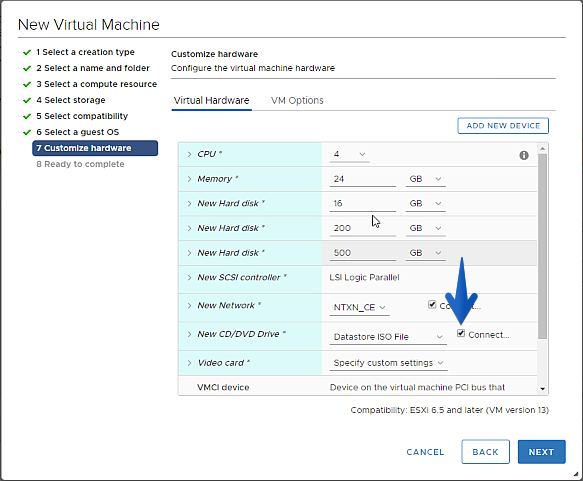Click the 200 GB hard disk size field
The width and height of the screenshot is (583, 481).
coord(363,228)
